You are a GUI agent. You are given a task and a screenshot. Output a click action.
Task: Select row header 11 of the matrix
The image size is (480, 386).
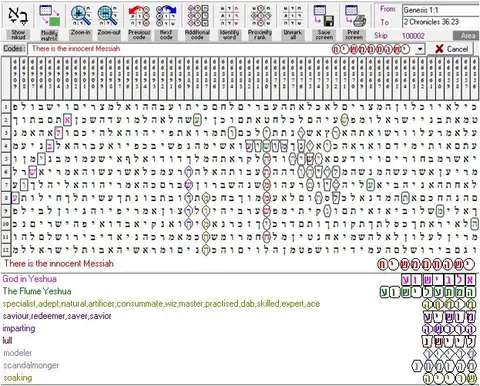[6, 237]
